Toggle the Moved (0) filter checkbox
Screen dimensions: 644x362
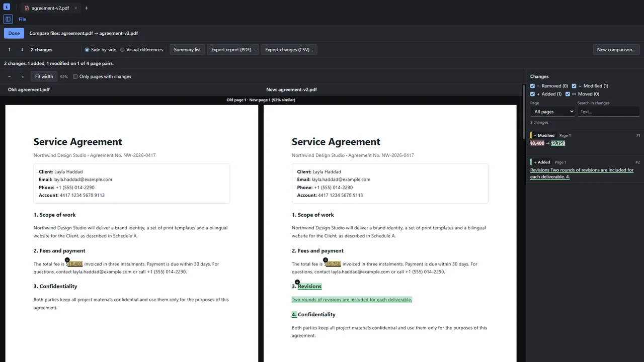click(x=568, y=94)
